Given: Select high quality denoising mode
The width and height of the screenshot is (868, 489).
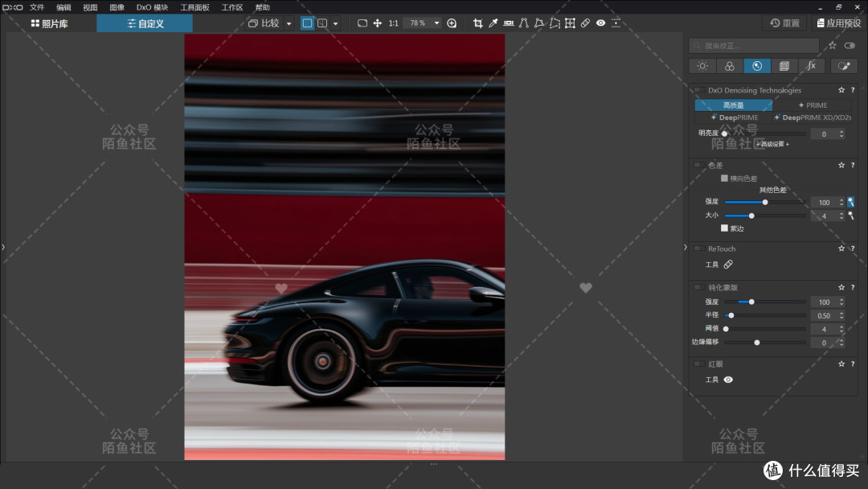Looking at the screenshot, I should tap(734, 105).
